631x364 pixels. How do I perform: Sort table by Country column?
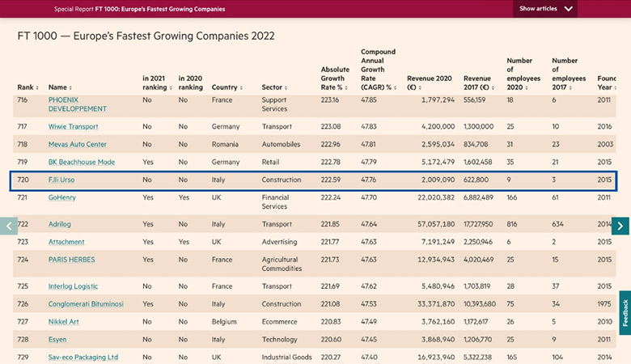coord(227,87)
